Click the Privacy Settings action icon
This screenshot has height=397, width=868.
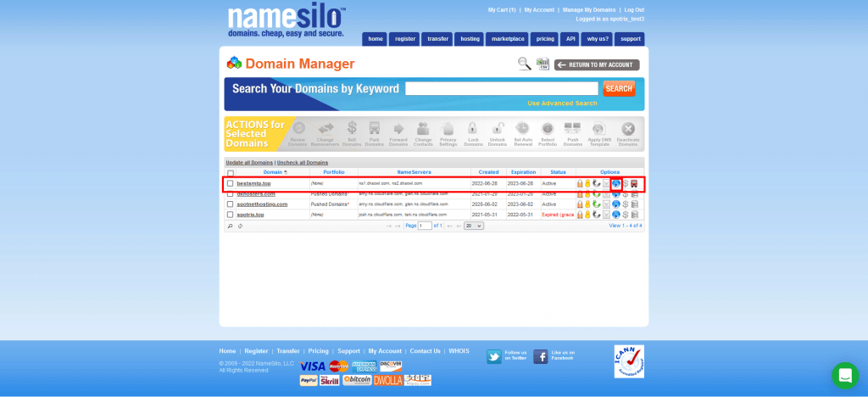(448, 128)
